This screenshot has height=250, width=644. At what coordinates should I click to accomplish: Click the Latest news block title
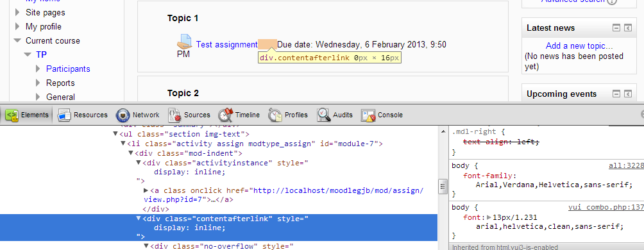(551, 28)
